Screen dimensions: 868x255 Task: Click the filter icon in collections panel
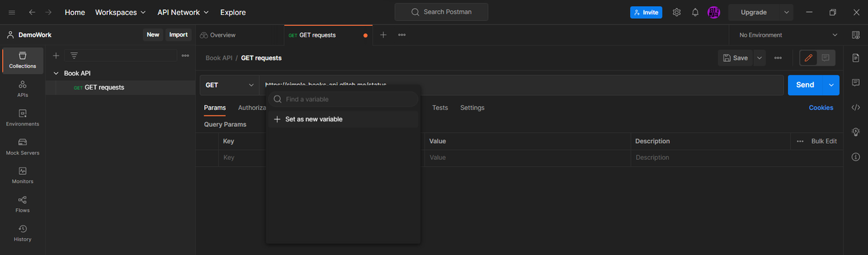(x=74, y=56)
